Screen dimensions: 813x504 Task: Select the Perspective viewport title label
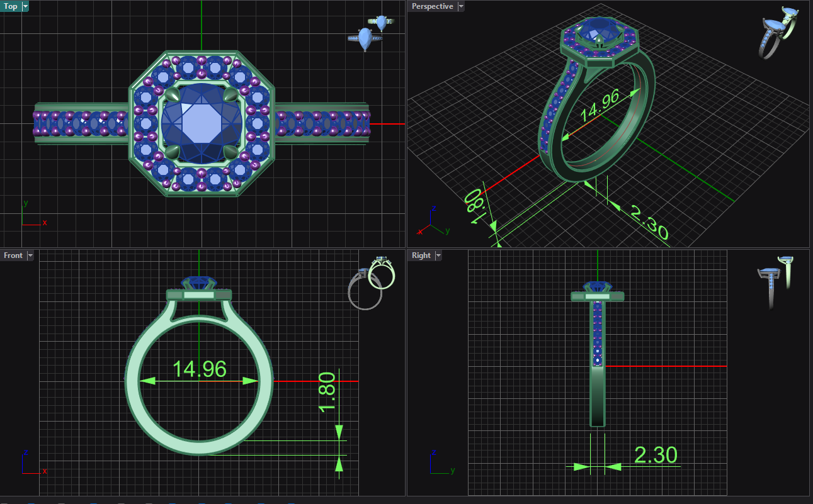pos(432,6)
